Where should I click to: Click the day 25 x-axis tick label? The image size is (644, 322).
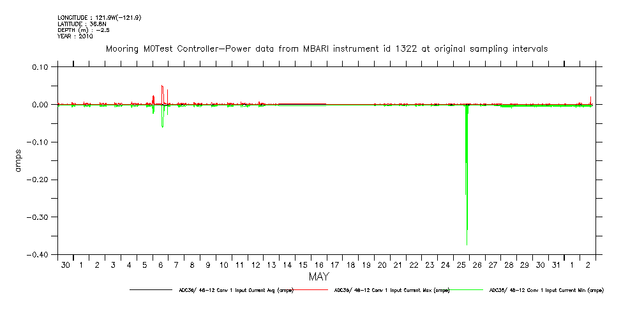[461, 264]
